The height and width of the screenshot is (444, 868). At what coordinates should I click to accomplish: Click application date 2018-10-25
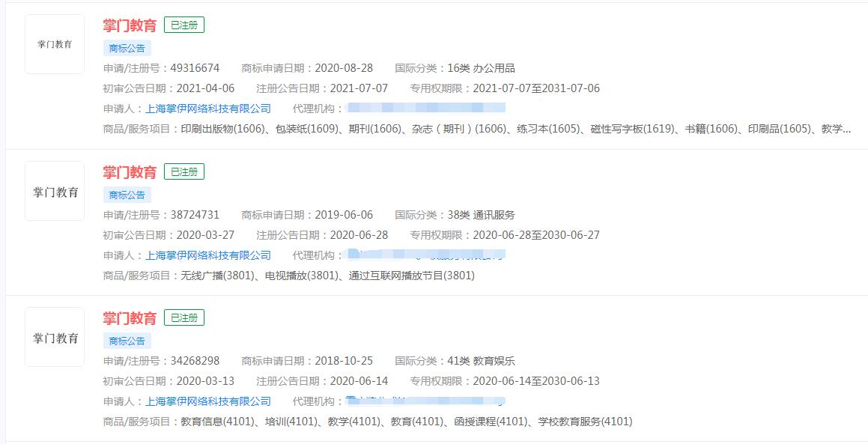(x=344, y=361)
